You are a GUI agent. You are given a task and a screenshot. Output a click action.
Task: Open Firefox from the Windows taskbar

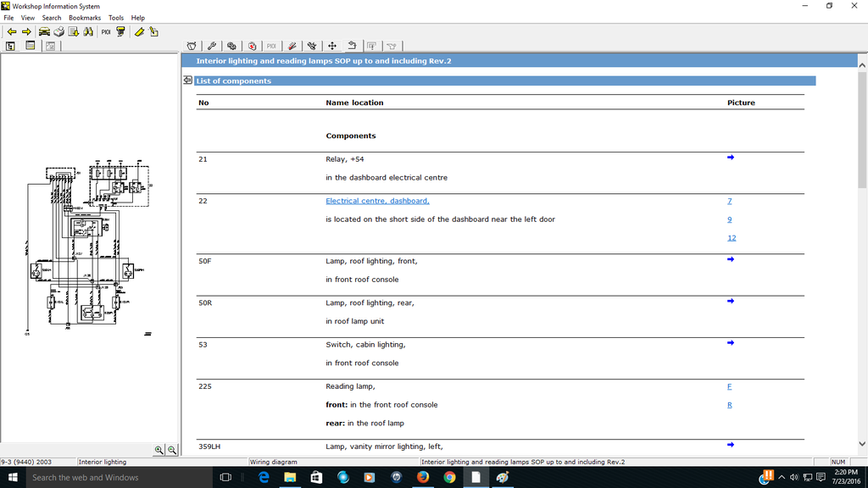(x=423, y=477)
